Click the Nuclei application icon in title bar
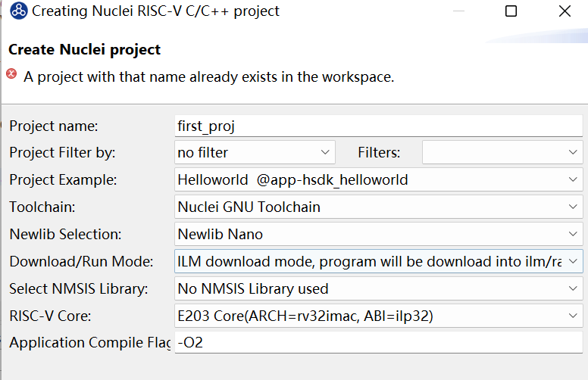This screenshot has width=588, height=380. click(x=18, y=11)
